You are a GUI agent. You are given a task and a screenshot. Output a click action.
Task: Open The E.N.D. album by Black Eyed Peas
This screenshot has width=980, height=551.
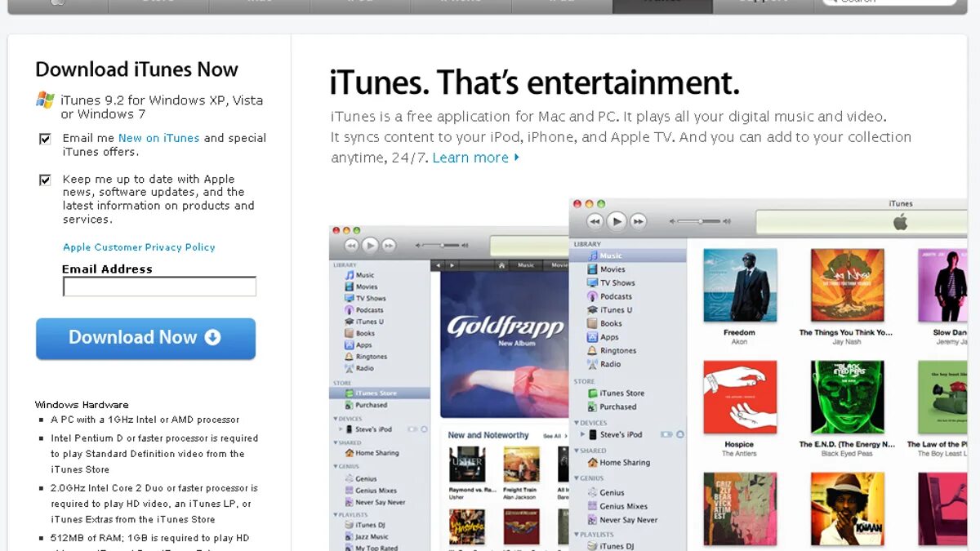(x=847, y=398)
